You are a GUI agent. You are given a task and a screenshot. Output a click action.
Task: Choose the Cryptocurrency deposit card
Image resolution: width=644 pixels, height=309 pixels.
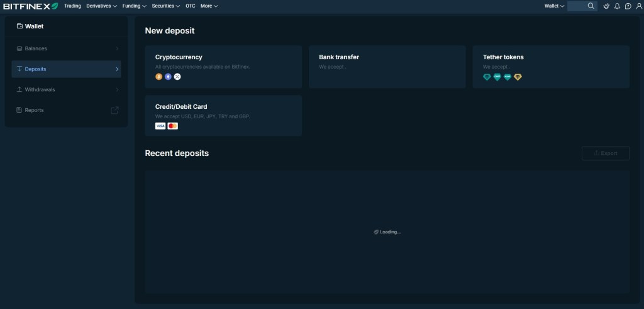click(223, 67)
